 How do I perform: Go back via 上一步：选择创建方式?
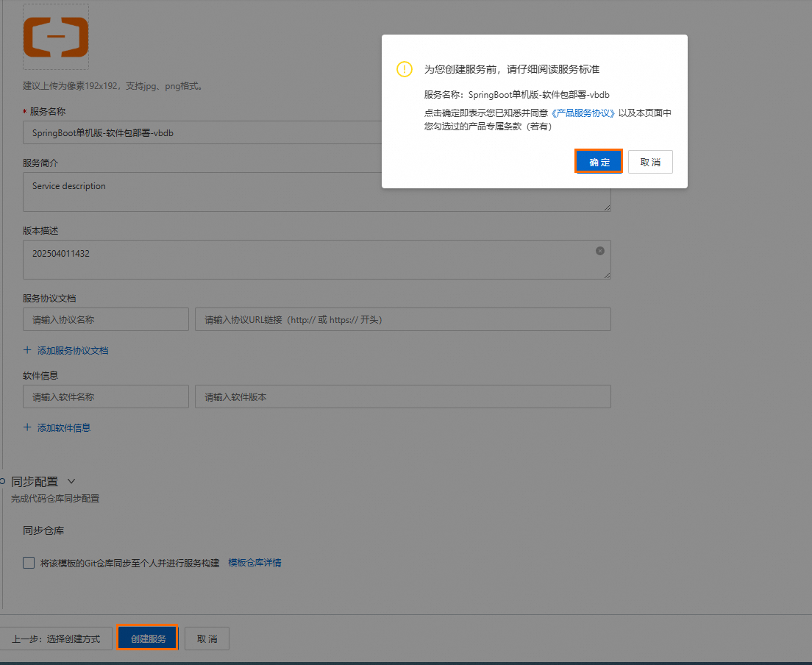point(56,639)
